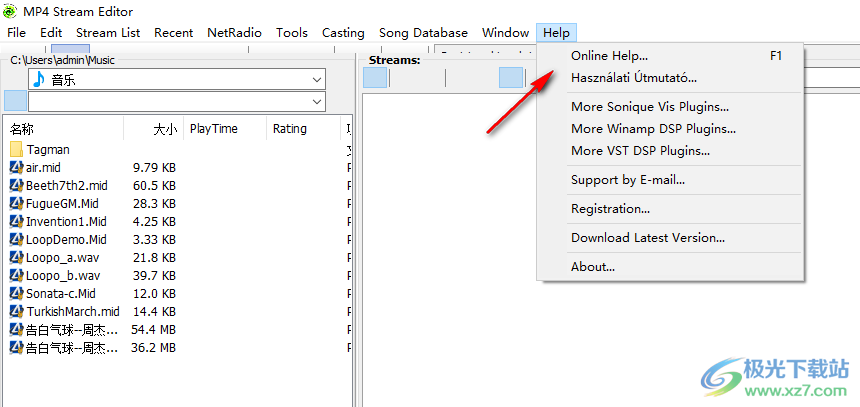The height and width of the screenshot is (407, 860).
Task: Open the 音乐 folder dropdown
Action: tap(316, 80)
